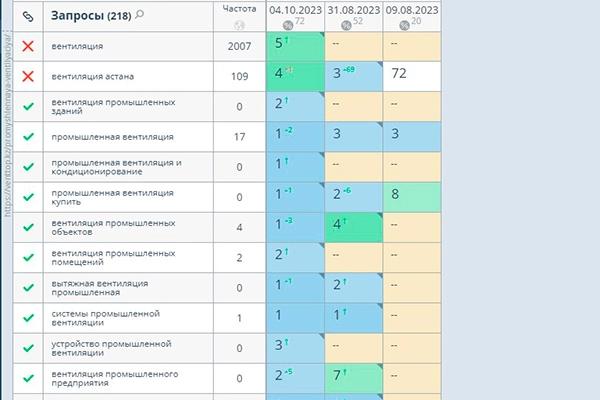Click checkmark for системы промышленной вентиляции
Viewport: 600px width, 400px height.
coord(28,318)
